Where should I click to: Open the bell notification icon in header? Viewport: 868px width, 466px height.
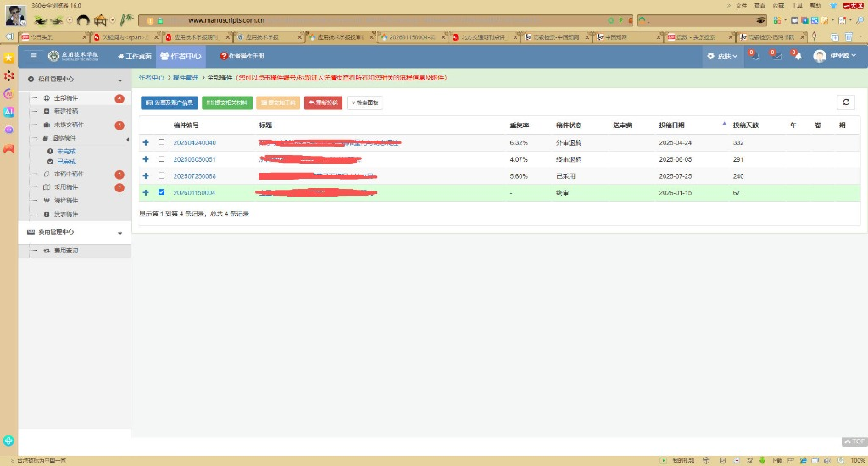pyautogui.click(x=797, y=56)
